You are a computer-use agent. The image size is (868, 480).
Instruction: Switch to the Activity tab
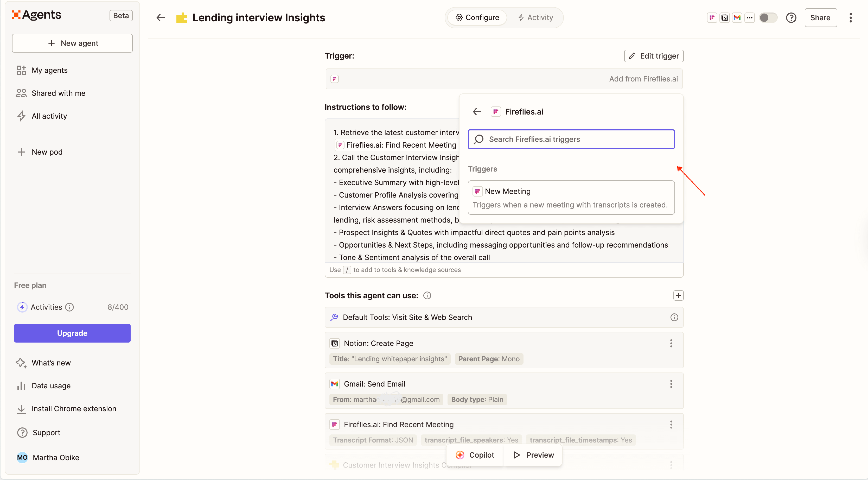point(535,17)
